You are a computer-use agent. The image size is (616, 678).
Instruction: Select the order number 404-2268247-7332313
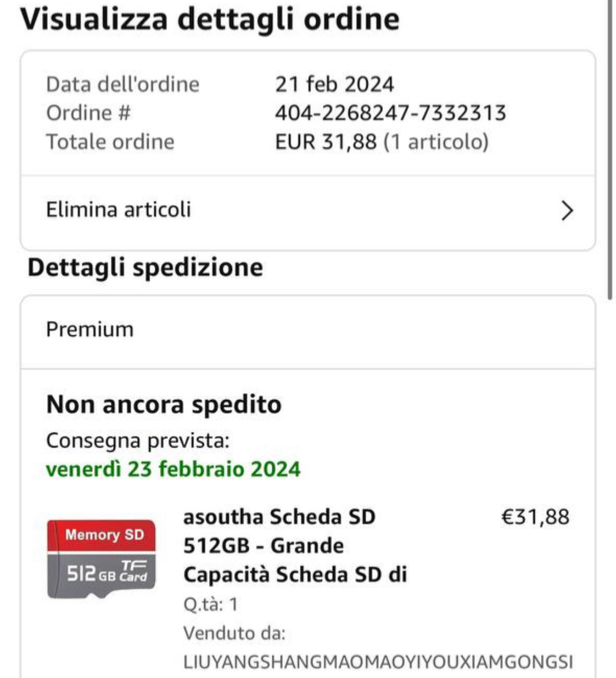click(x=390, y=113)
